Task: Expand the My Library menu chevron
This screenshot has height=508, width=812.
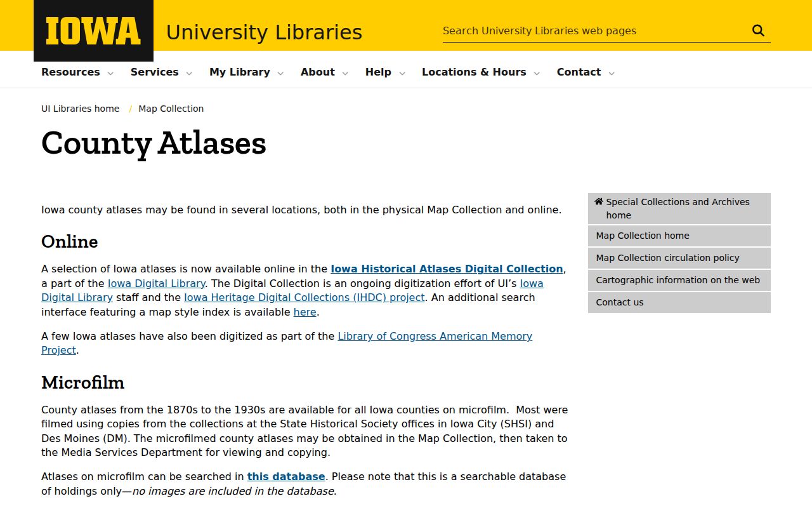Action: click(280, 73)
